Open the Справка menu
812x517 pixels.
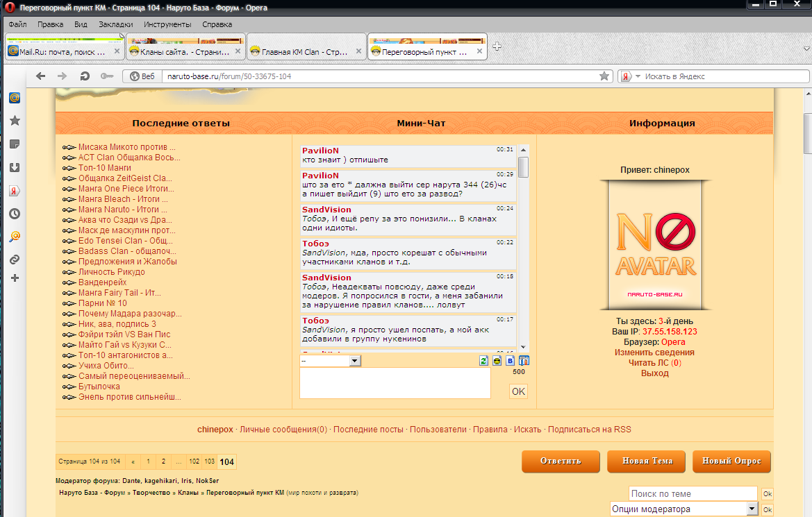[x=217, y=24]
